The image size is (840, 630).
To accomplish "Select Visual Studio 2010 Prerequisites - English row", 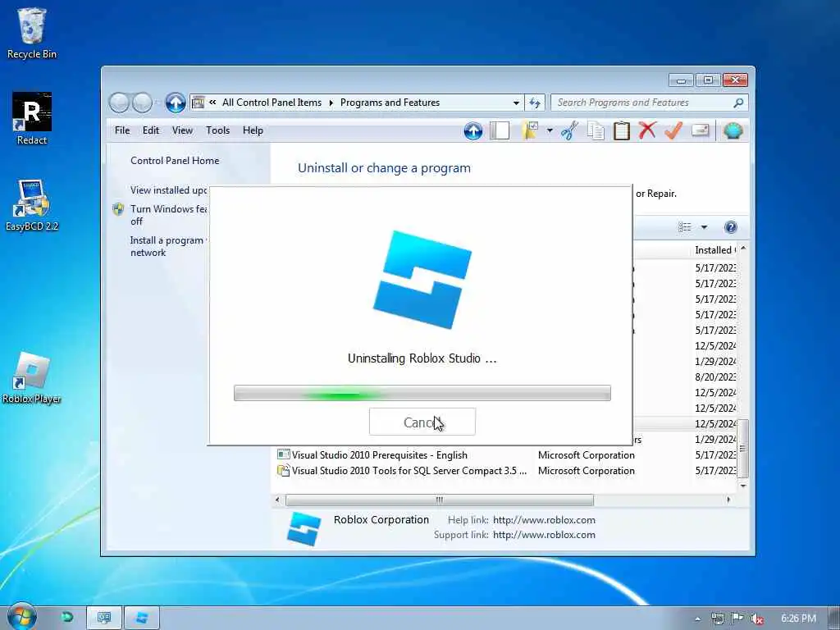I will (506, 454).
